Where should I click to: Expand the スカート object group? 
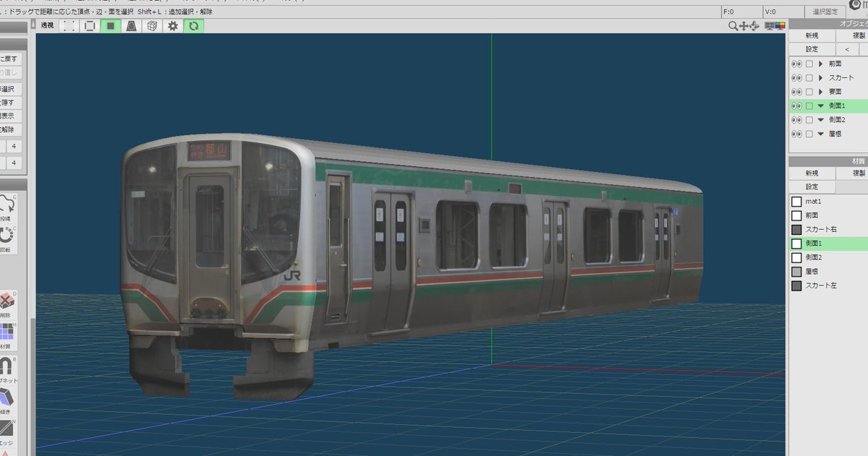point(820,77)
